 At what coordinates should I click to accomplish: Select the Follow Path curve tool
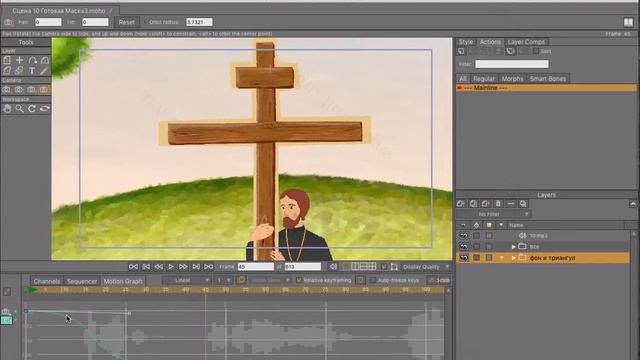coord(32,60)
